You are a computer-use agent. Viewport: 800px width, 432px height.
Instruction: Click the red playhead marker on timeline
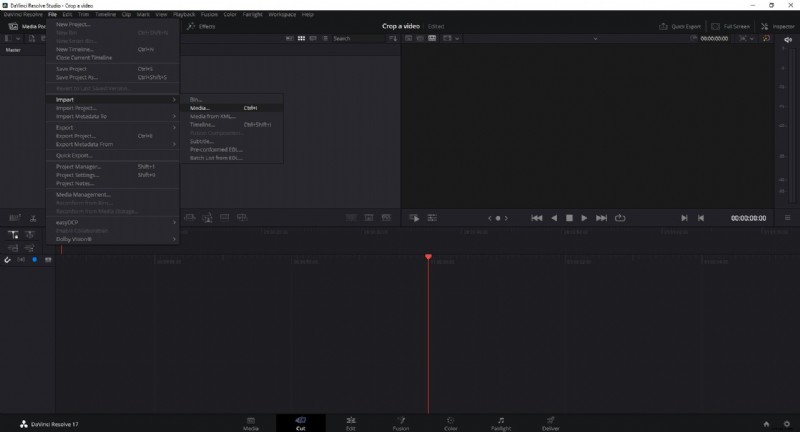[x=428, y=257]
